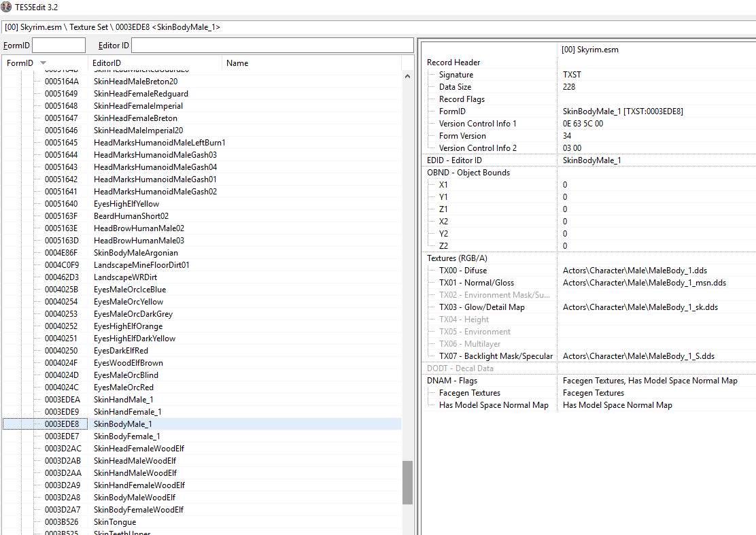
Task: Select the SkinBodyFemale_1 record
Action: click(x=201, y=436)
